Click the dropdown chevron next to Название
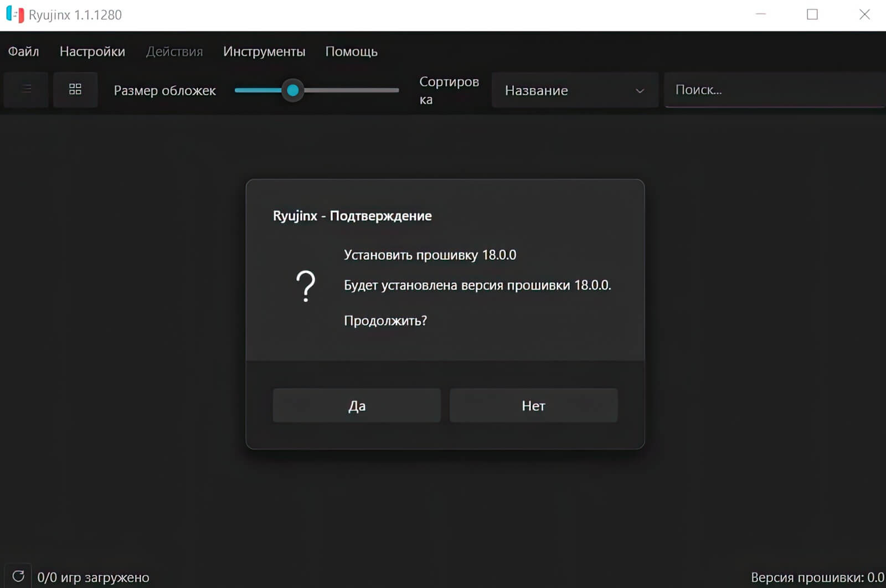Screen dimensions: 886x588 [x=640, y=90]
